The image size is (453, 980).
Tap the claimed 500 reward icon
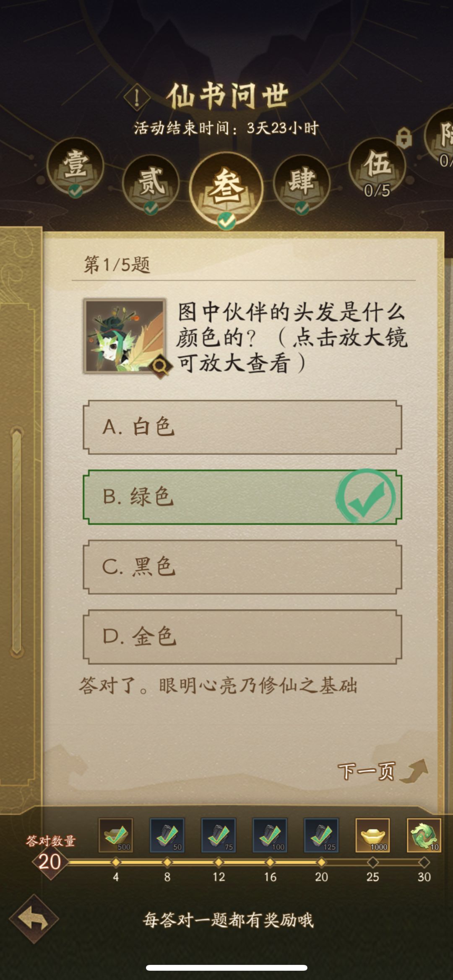pyautogui.click(x=116, y=835)
